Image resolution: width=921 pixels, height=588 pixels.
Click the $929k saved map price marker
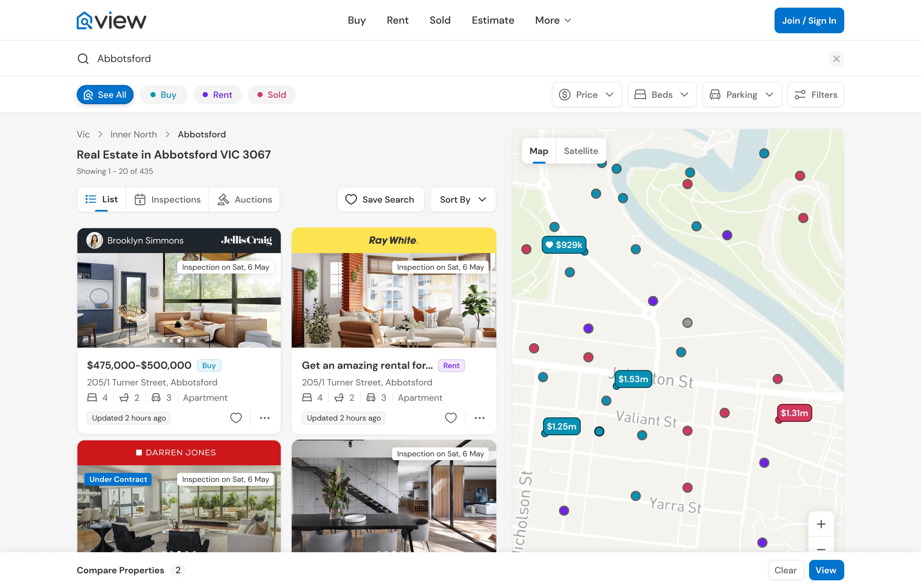(564, 245)
